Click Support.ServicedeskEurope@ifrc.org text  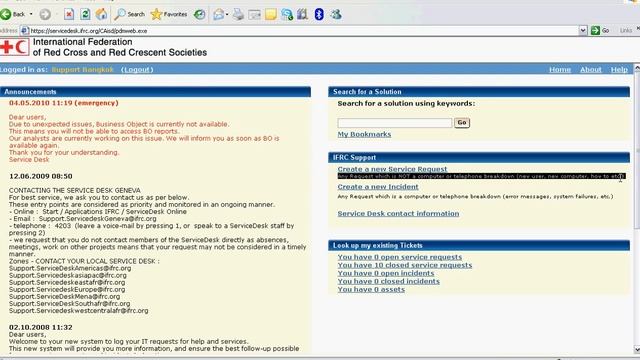pyautogui.click(x=67, y=289)
